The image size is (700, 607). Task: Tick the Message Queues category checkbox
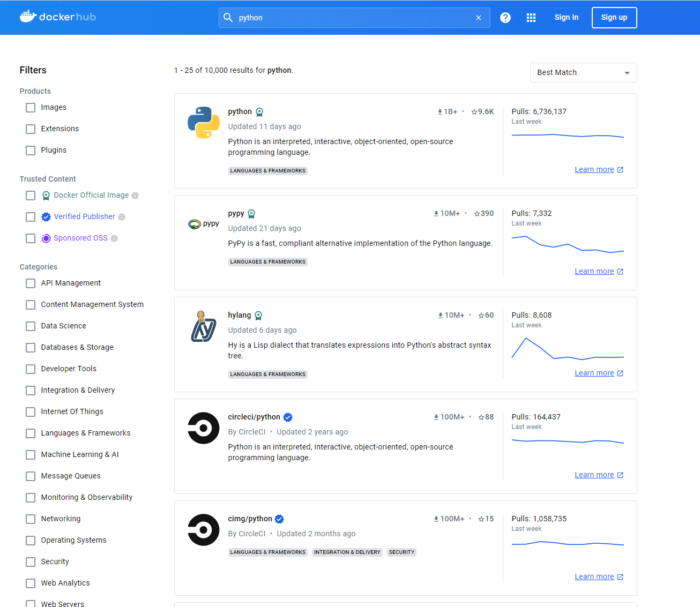[x=31, y=476]
